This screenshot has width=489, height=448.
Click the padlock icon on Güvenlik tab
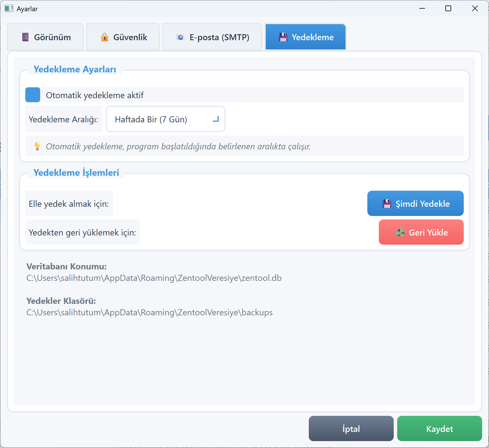pyautogui.click(x=105, y=37)
